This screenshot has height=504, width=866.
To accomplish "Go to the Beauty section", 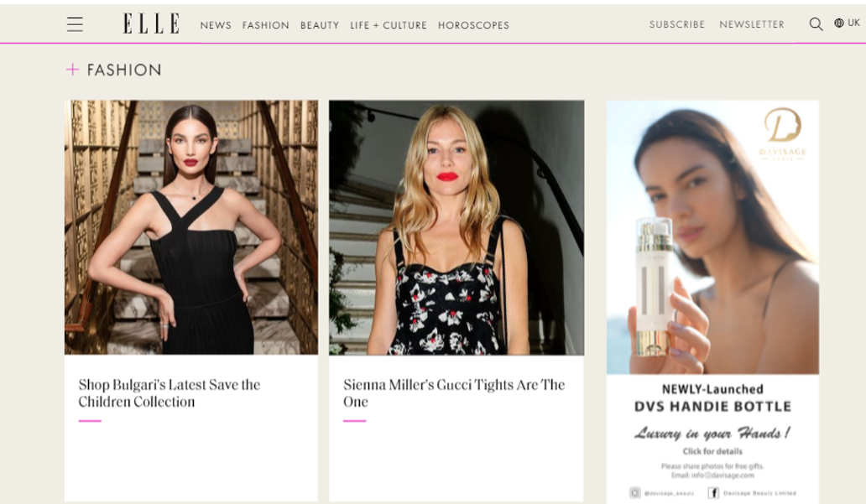I will tap(320, 25).
